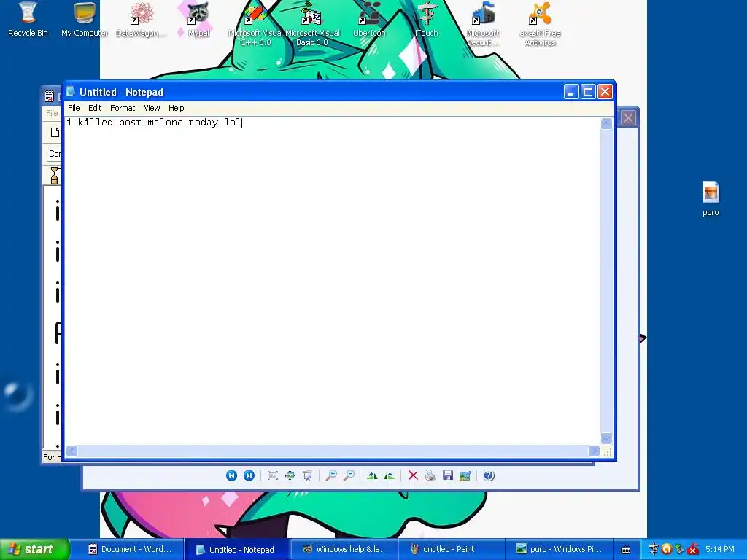Select Microsoft Visual C++ 6.0 shortcut
747x560 pixels.
click(255, 24)
